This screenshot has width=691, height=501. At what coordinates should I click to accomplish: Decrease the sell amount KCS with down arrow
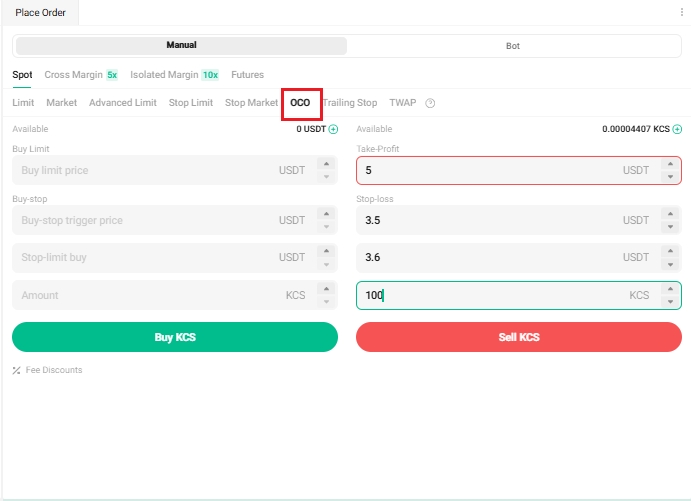[669, 302]
